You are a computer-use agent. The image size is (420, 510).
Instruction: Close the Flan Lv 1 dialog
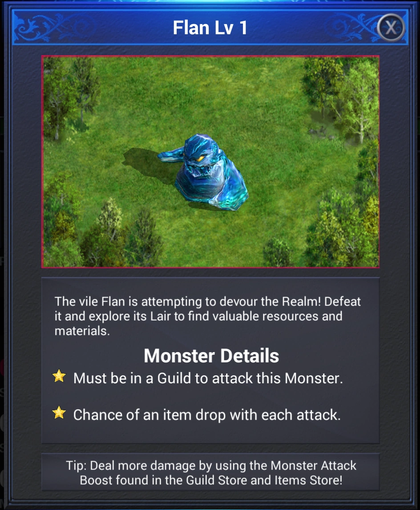pyautogui.click(x=391, y=28)
